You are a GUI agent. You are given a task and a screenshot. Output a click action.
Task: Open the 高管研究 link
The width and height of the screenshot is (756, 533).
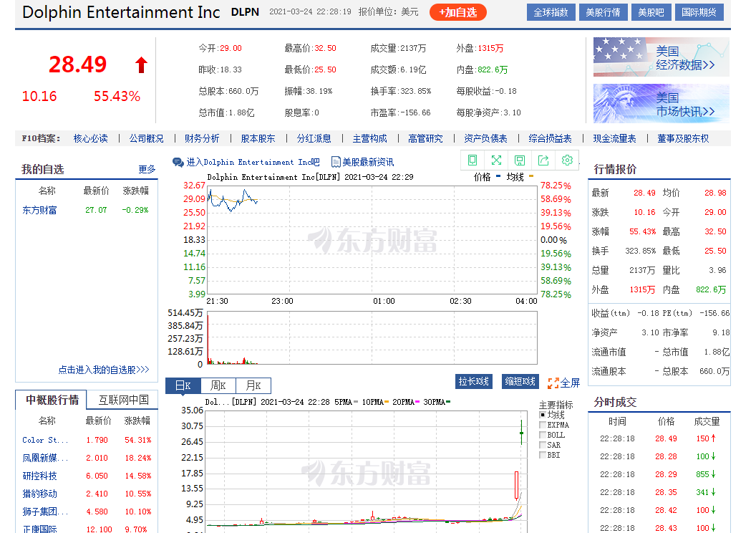click(425, 139)
